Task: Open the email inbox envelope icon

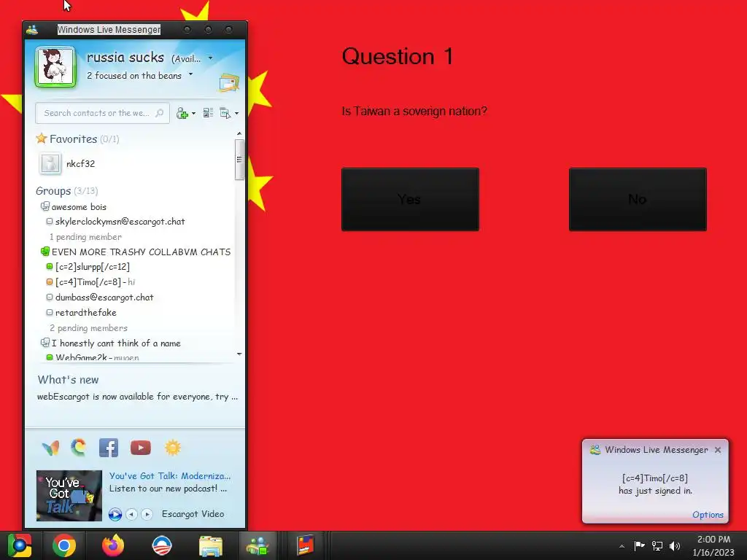Action: pyautogui.click(x=229, y=83)
